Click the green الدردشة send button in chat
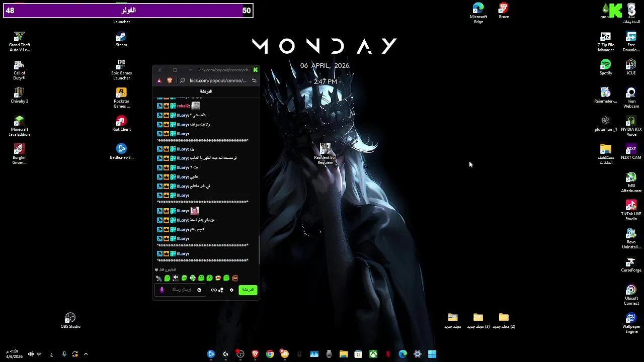 pyautogui.click(x=248, y=290)
